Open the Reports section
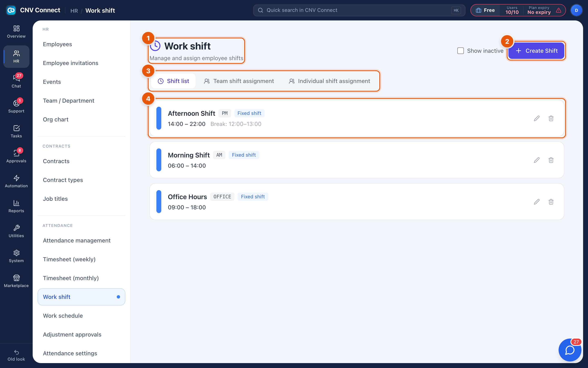 coord(16,206)
